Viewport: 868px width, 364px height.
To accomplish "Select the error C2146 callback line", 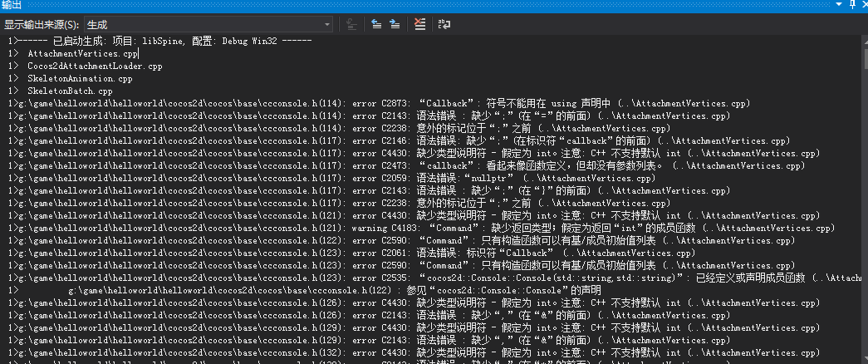I will point(400,140).
